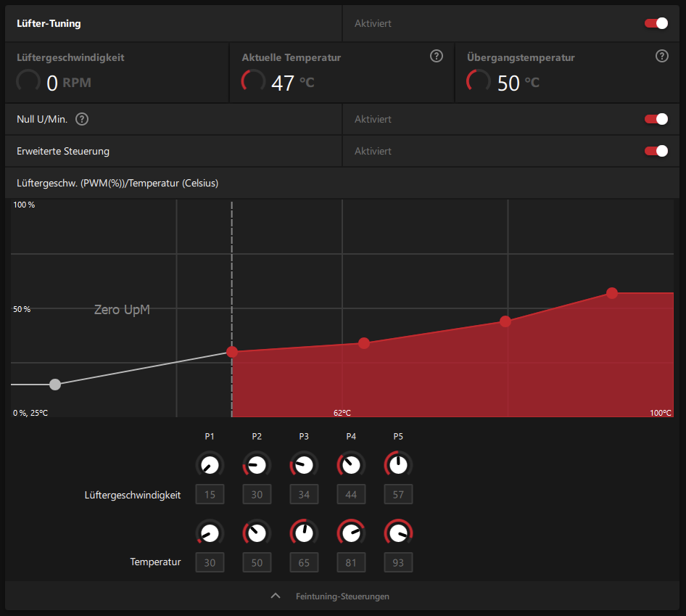Viewport: 686px width, 616px height.
Task: Toggle the Lüfter-Tuning switch
Action: [656, 23]
